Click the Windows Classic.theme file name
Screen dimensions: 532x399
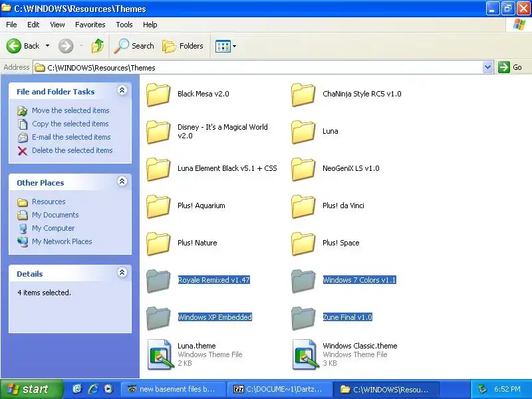coord(360,346)
